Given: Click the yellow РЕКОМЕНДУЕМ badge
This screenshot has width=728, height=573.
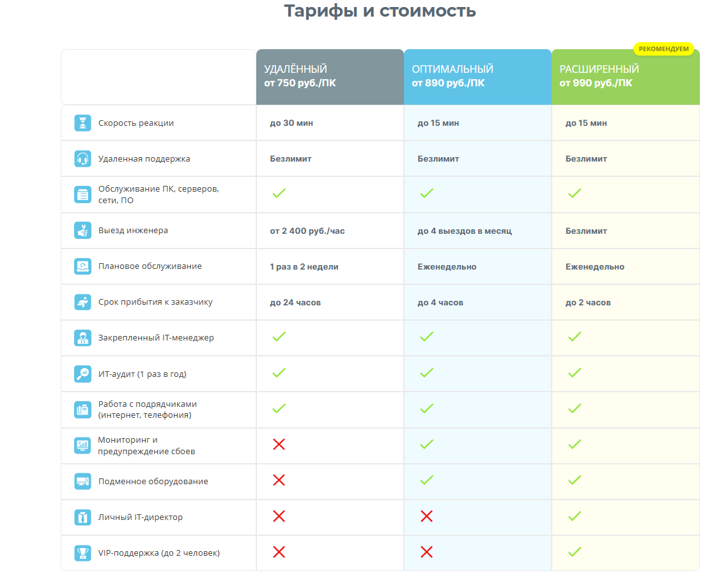Looking at the screenshot, I should 663,49.
